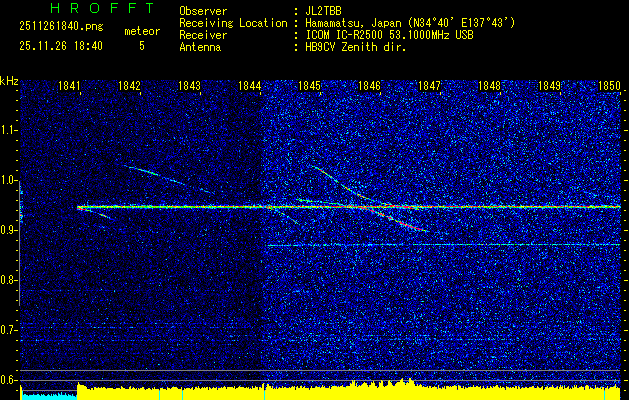
Task: Click the 1847 time marker
Action: [x=429, y=86]
